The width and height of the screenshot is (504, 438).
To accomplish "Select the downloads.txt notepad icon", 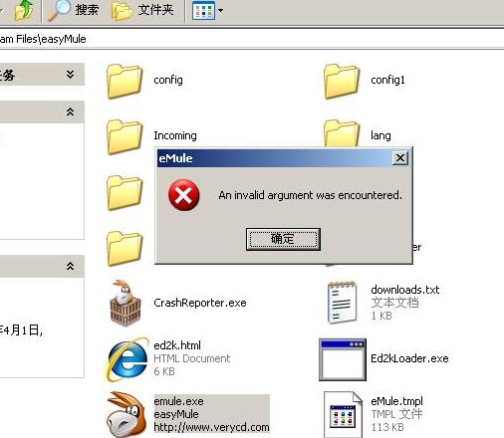I will pyautogui.click(x=343, y=302).
